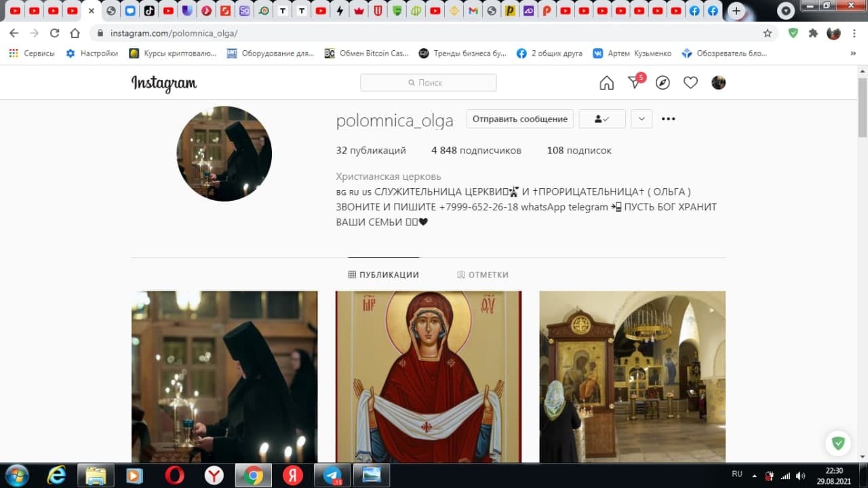The width and height of the screenshot is (868, 488).
Task: Open 4 848 подписчиков followers list
Action: point(476,151)
